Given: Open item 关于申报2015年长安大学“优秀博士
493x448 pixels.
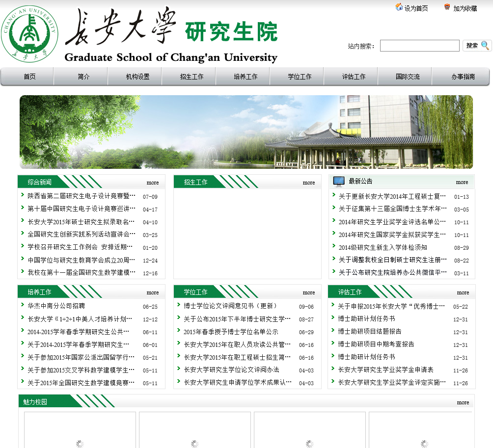Looking at the screenshot, I should tap(391, 306).
